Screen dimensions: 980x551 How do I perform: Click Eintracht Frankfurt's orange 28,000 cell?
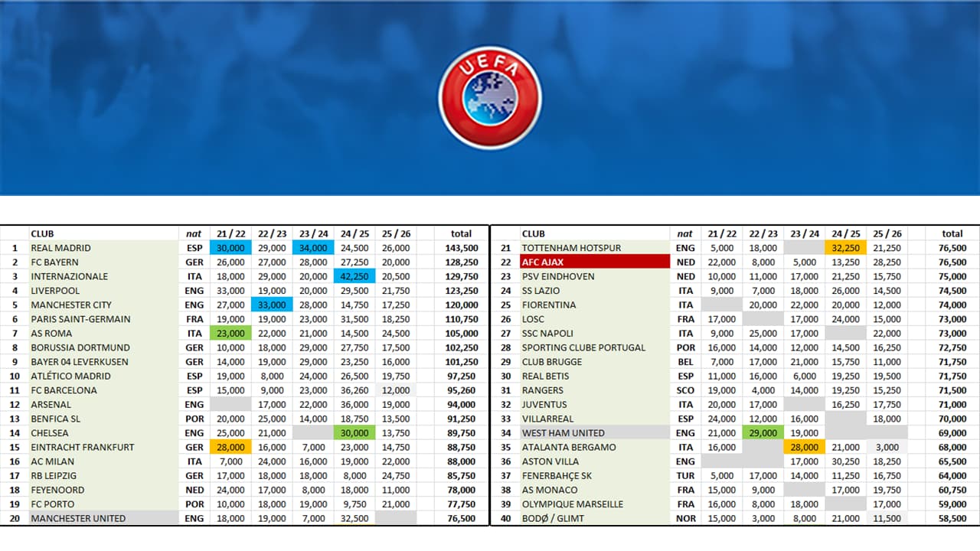click(x=230, y=447)
